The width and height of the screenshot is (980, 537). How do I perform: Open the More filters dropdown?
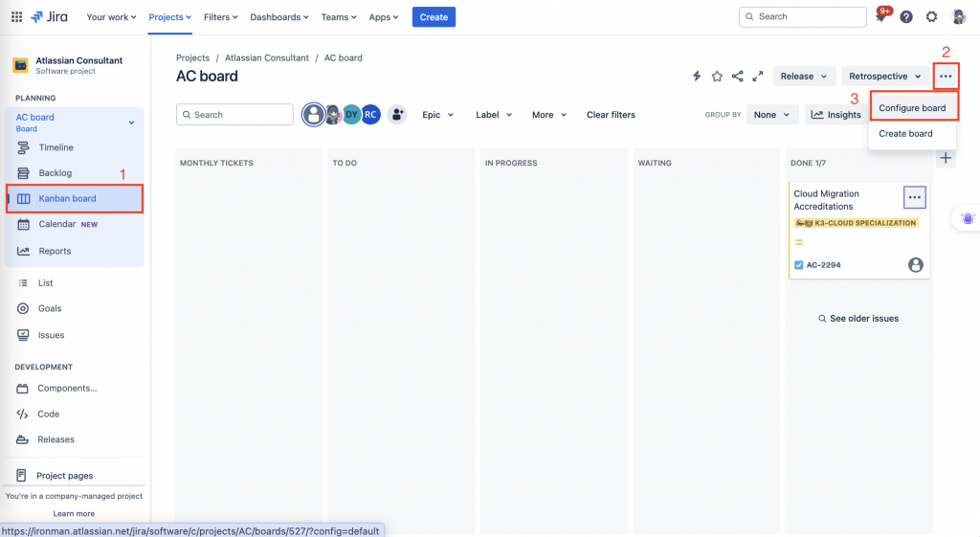click(x=548, y=115)
